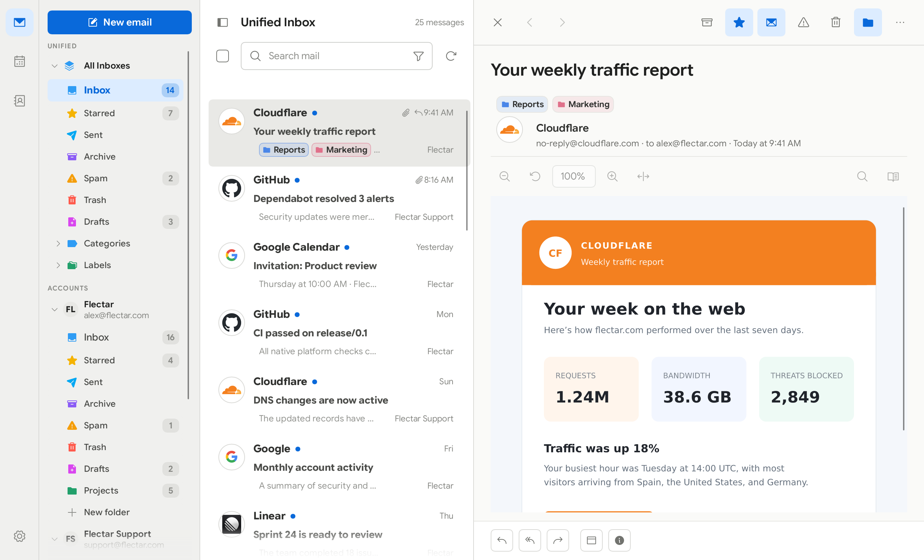Open the Calendar view icon
The width and height of the screenshot is (924, 560).
[20, 62]
